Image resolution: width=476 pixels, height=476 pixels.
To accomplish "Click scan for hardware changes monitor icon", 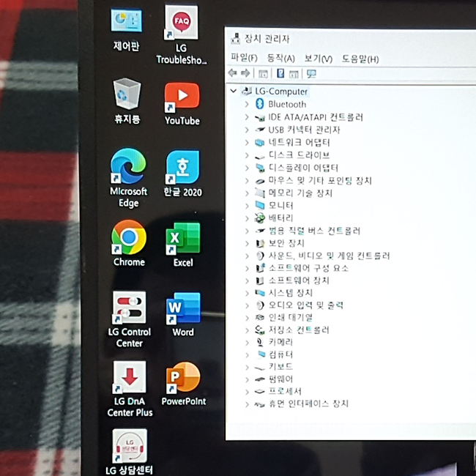I will coord(311,74).
